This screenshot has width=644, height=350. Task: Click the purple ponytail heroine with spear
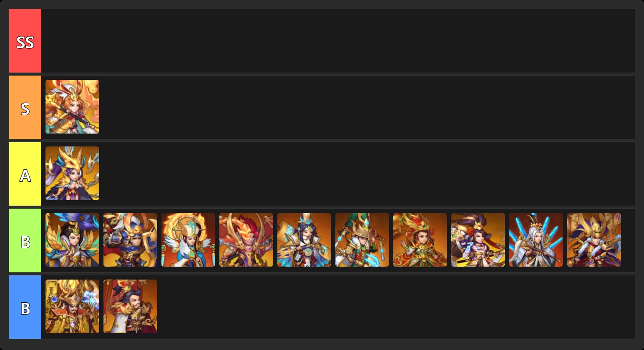[x=478, y=240]
